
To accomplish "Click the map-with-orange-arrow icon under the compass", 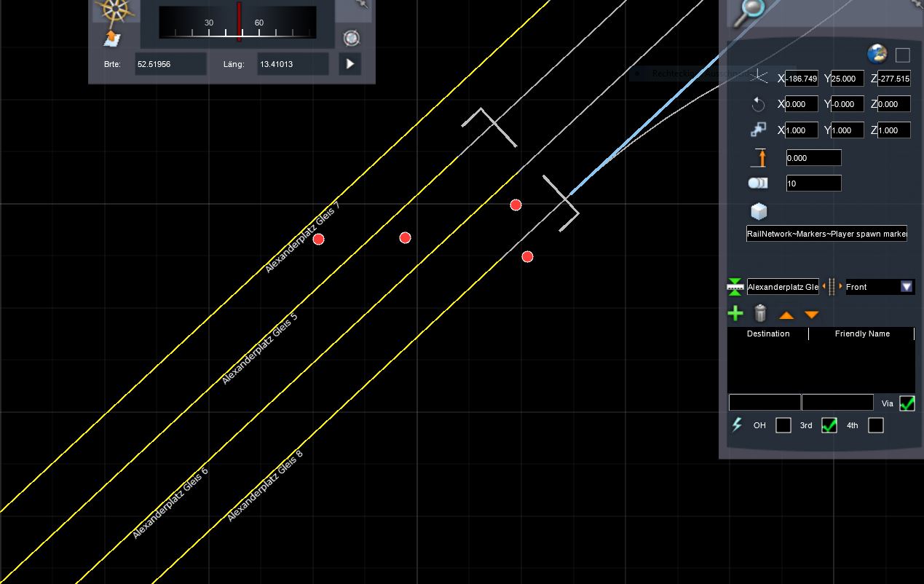I will (x=112, y=38).
